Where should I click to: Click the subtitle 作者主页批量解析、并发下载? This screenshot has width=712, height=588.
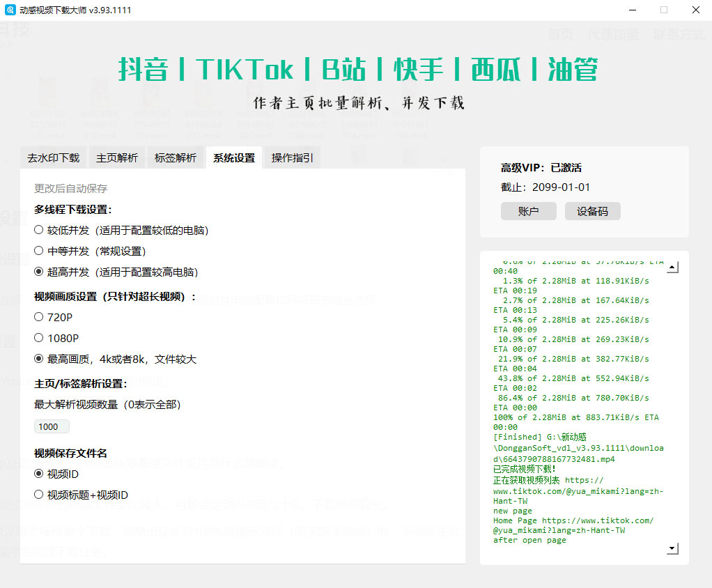(x=359, y=103)
